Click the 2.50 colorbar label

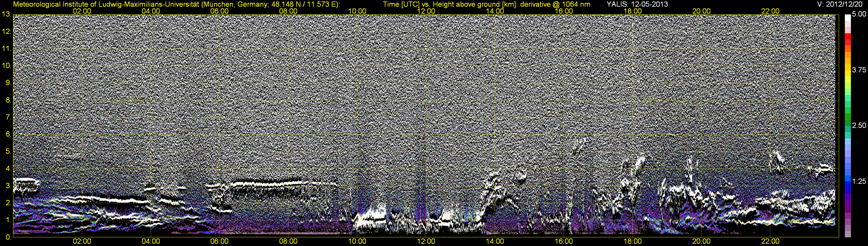coord(859,126)
